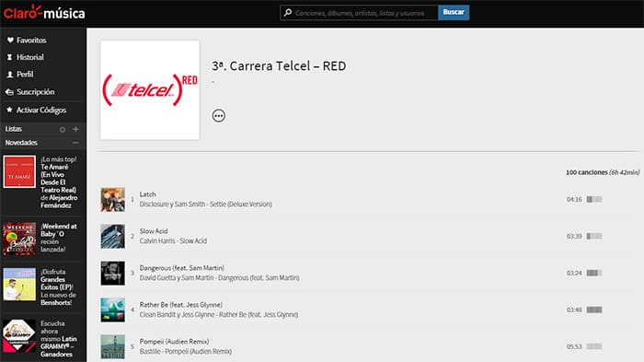Play Dangerous (feat. Sam Martin)
The image size is (644, 362).
(x=182, y=268)
